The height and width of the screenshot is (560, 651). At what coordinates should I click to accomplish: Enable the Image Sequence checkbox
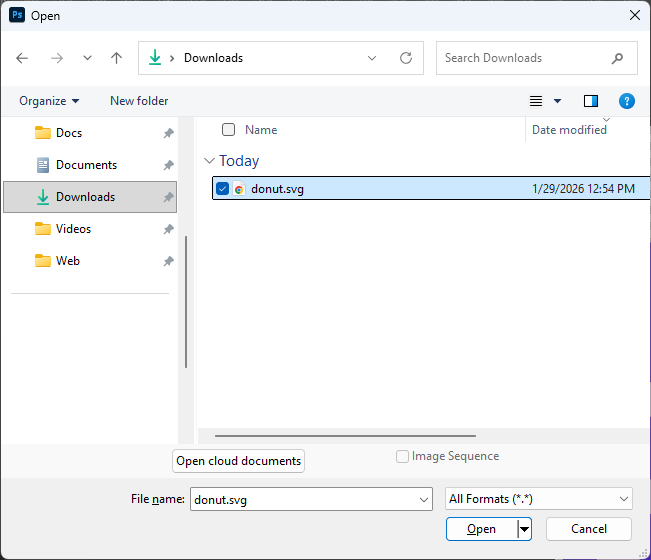(x=402, y=457)
